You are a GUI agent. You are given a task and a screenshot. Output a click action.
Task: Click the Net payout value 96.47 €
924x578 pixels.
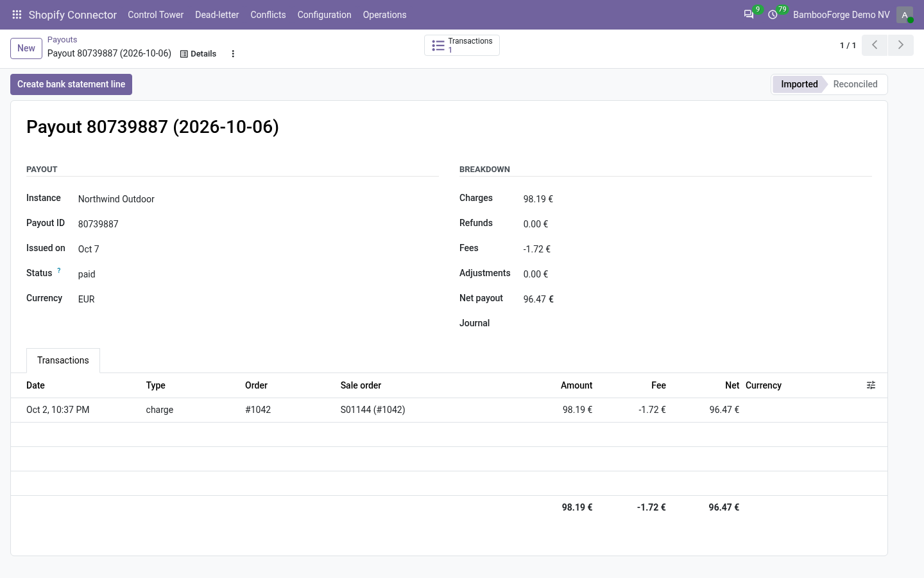pos(538,299)
